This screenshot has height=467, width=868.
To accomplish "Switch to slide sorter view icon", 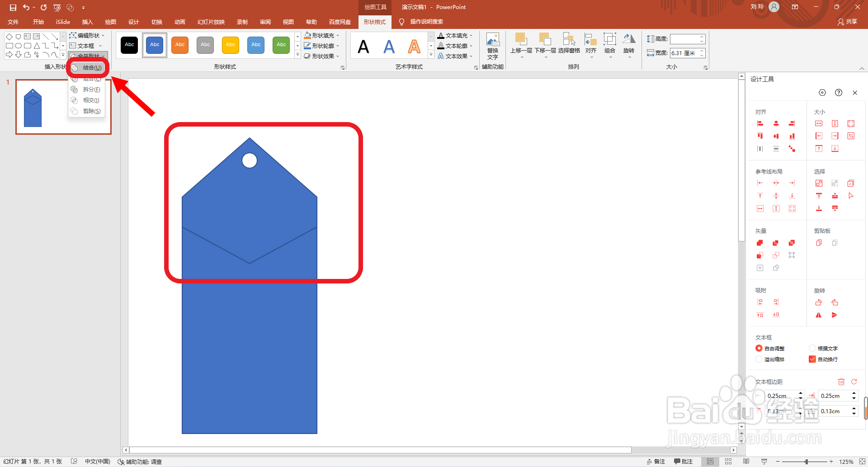I will 728,462.
